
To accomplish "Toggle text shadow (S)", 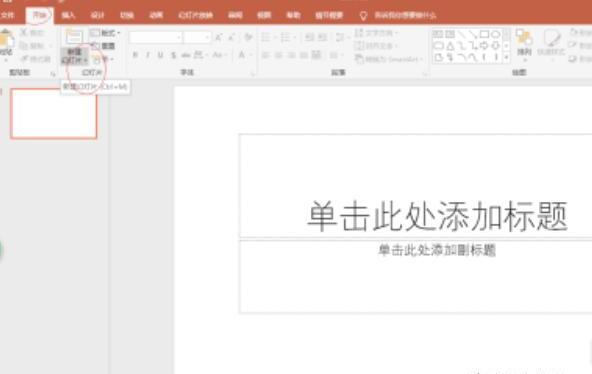I will [x=173, y=55].
